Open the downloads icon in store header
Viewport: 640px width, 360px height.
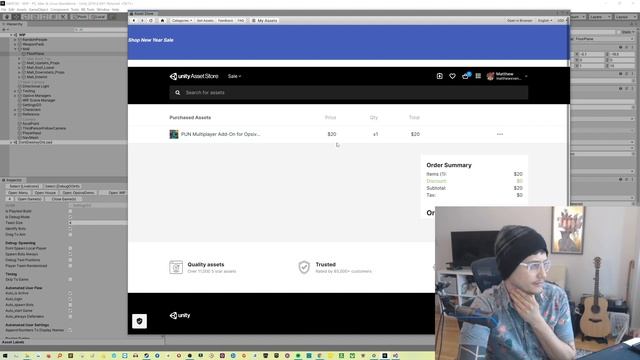click(440, 76)
